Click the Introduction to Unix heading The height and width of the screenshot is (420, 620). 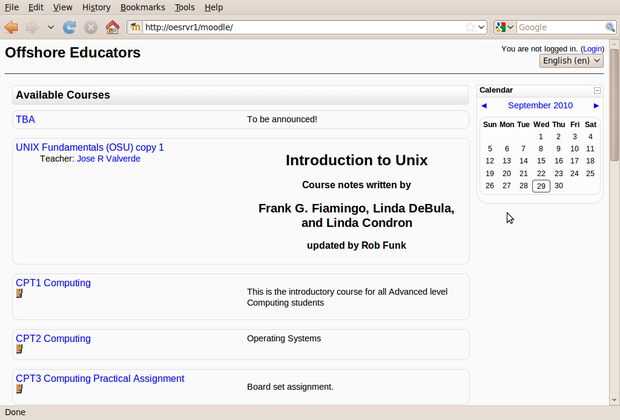coord(357,160)
